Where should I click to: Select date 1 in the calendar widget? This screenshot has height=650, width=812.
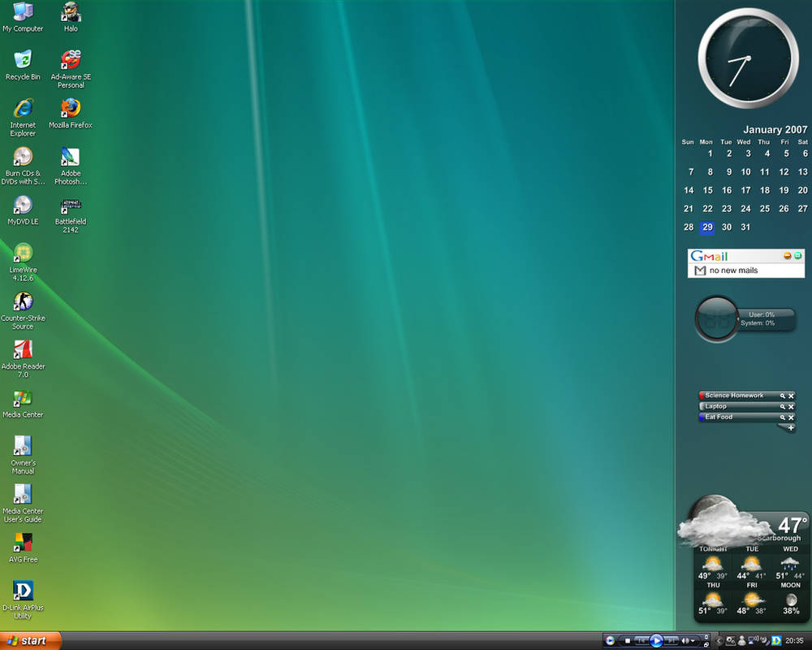(x=710, y=154)
